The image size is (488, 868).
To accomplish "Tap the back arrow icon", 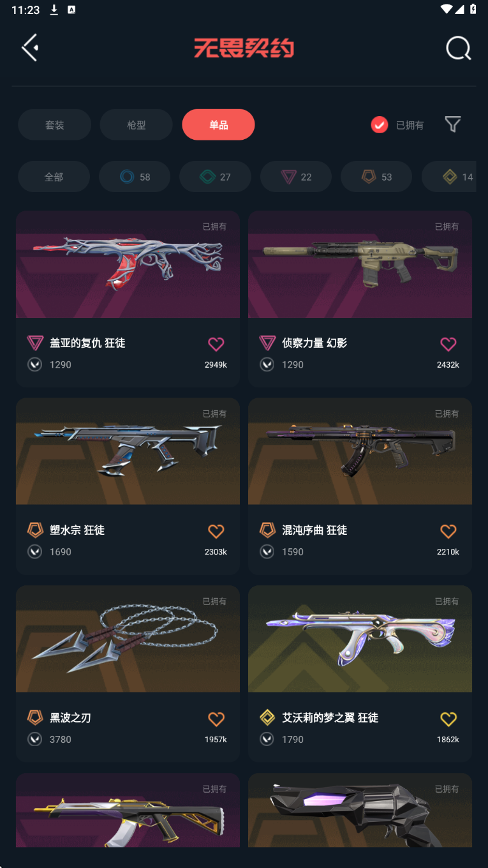I will (30, 48).
